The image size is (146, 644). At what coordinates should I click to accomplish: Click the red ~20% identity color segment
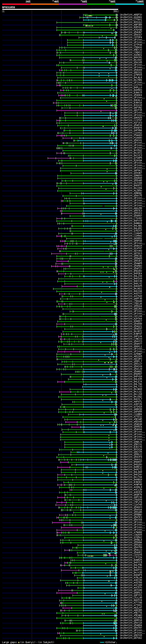point(16,4)
